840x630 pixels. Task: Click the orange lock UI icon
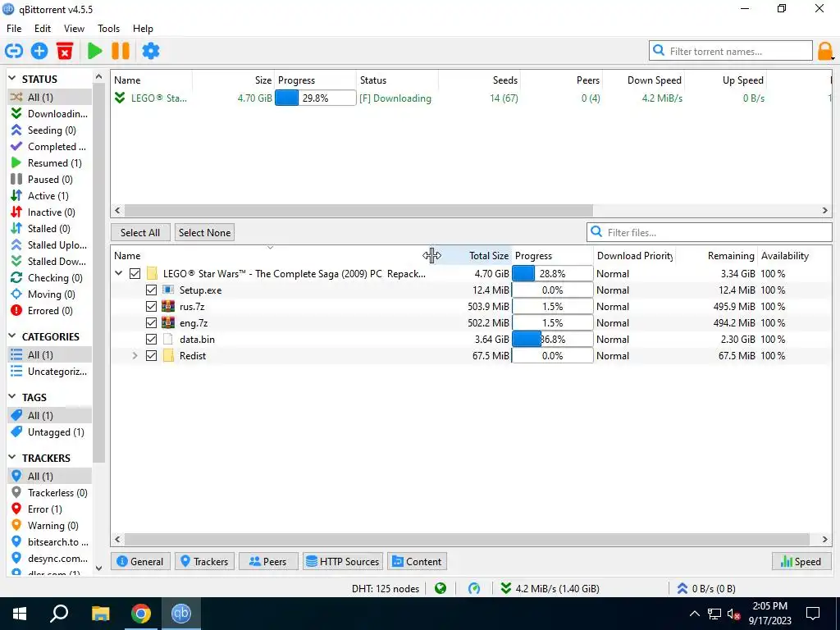[x=824, y=51]
